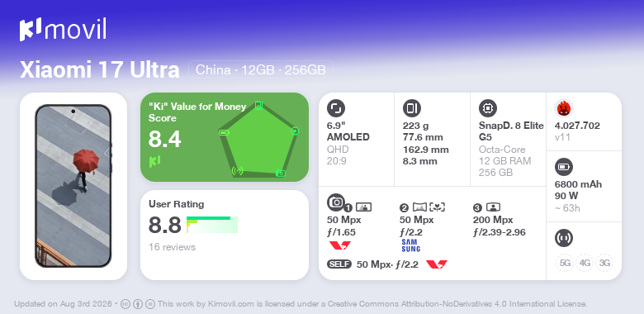Click the Creative Commons license icon
Screen dimensions: 644x314
[x=125, y=304]
